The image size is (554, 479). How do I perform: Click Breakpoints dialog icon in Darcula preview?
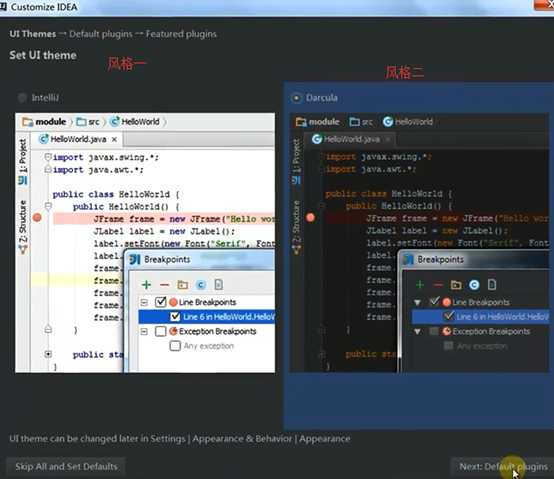(408, 260)
